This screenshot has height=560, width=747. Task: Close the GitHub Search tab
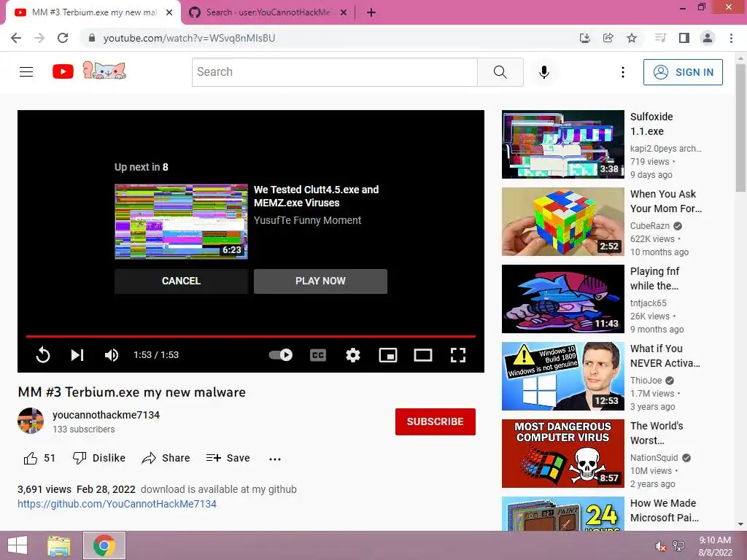pyautogui.click(x=344, y=13)
